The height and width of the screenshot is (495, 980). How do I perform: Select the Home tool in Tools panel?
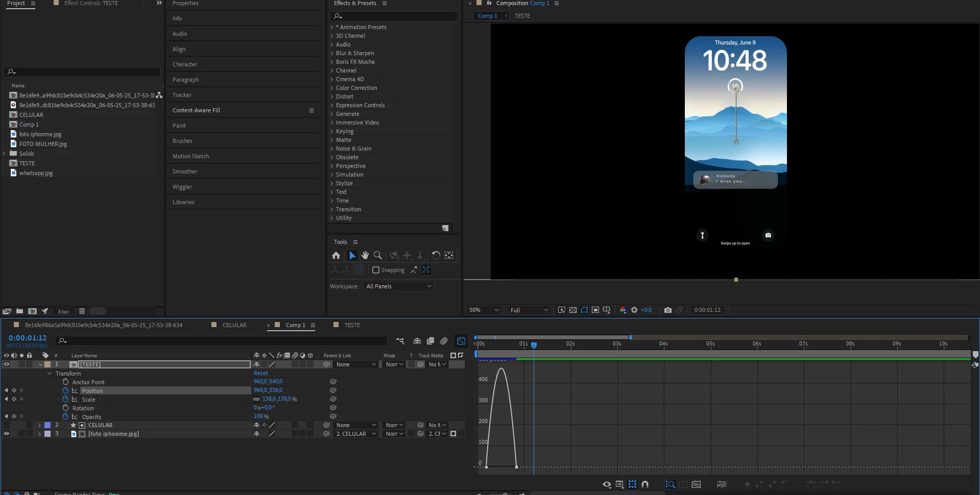(x=336, y=255)
